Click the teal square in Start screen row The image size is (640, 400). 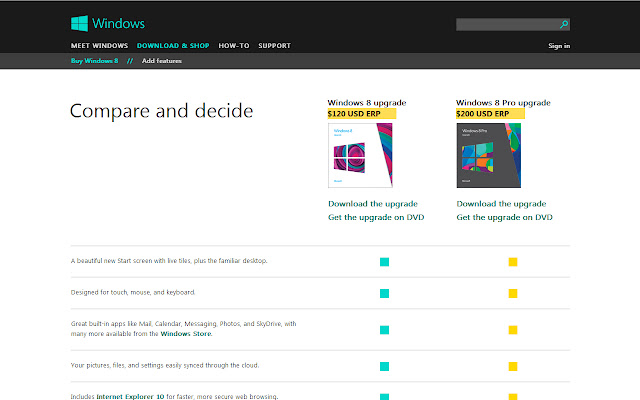(x=384, y=262)
